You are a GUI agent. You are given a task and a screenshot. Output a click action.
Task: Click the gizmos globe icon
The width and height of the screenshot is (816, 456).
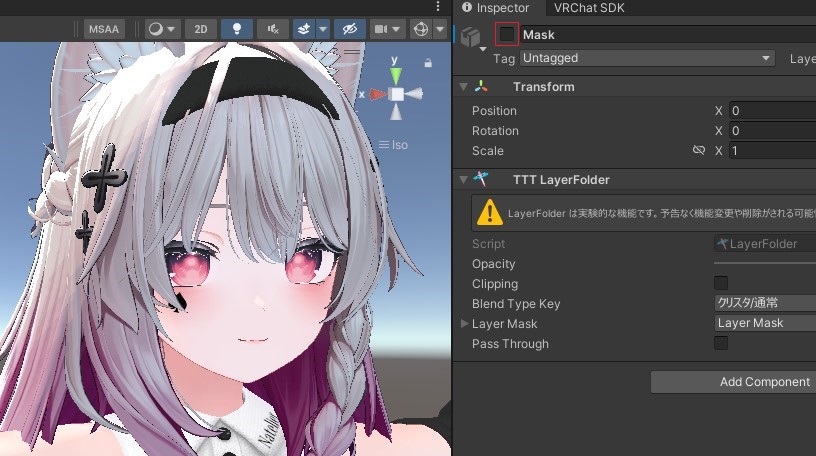420,29
